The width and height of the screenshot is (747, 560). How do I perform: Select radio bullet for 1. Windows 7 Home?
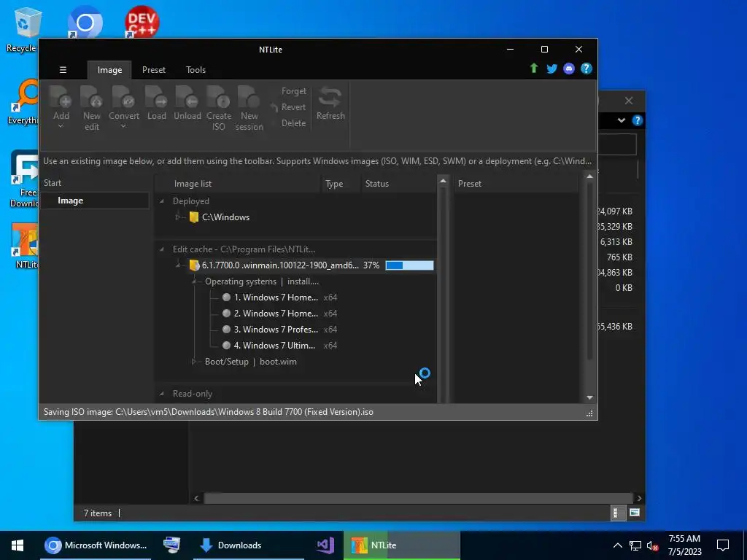(226, 297)
